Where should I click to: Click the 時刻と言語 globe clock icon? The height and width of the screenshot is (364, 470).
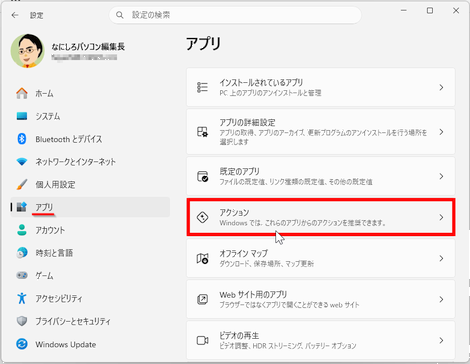[x=22, y=253]
